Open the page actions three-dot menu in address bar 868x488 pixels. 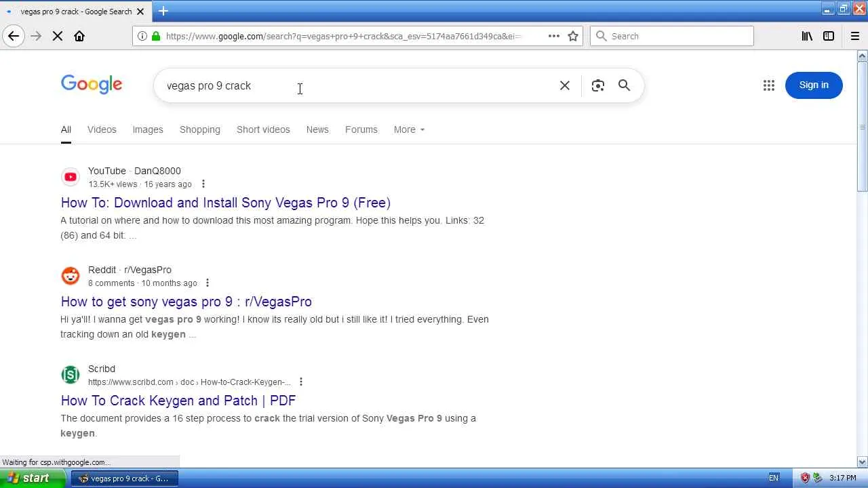554,36
